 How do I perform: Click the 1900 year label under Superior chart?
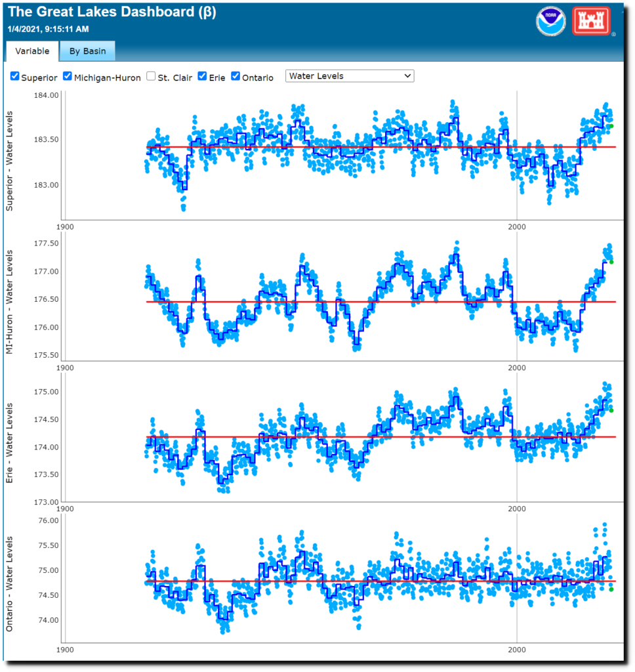click(64, 227)
